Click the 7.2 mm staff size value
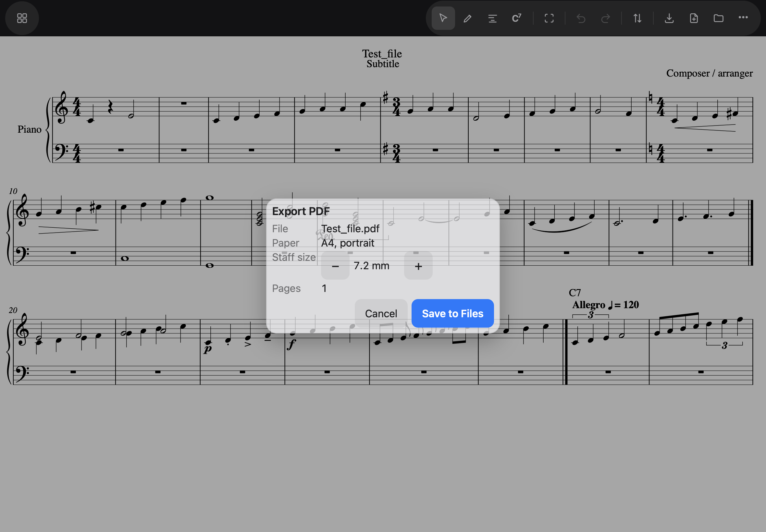The width and height of the screenshot is (766, 532). (x=371, y=266)
